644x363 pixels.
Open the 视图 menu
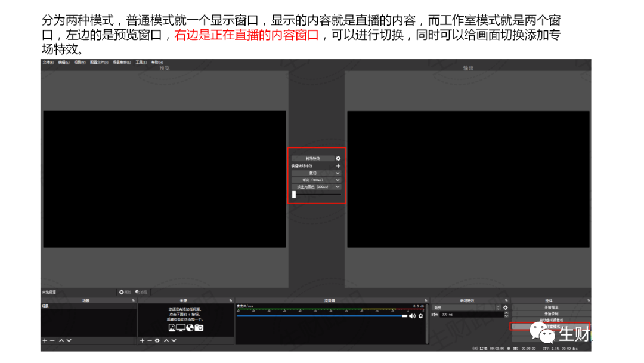(80, 63)
